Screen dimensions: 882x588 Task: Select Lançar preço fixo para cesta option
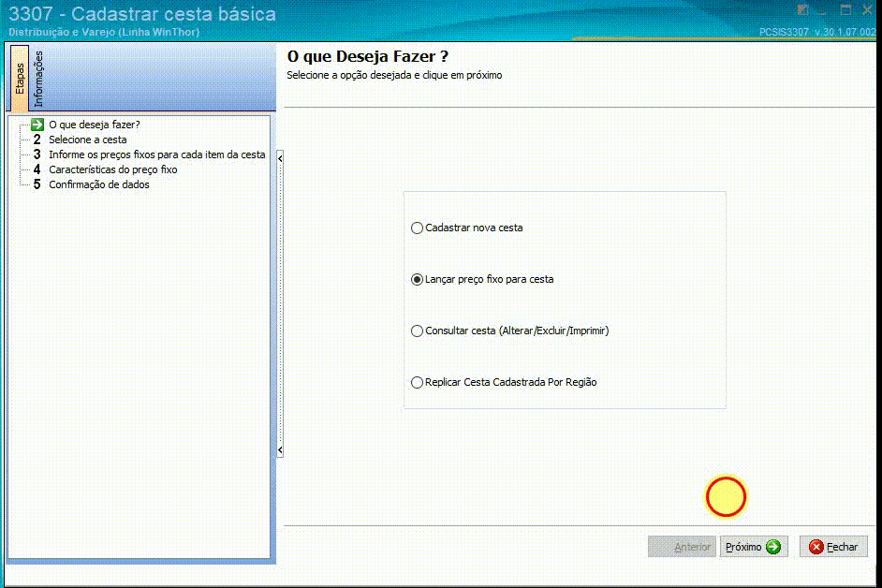(x=482, y=279)
